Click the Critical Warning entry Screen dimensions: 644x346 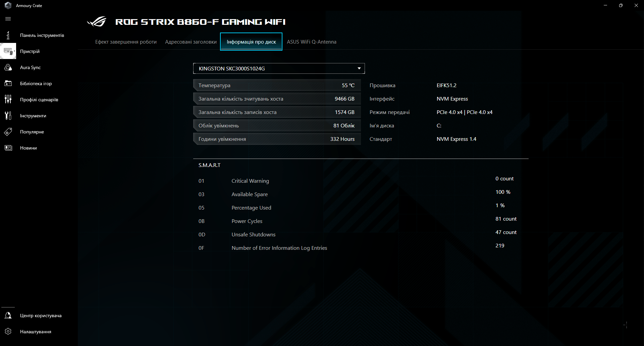pos(250,181)
